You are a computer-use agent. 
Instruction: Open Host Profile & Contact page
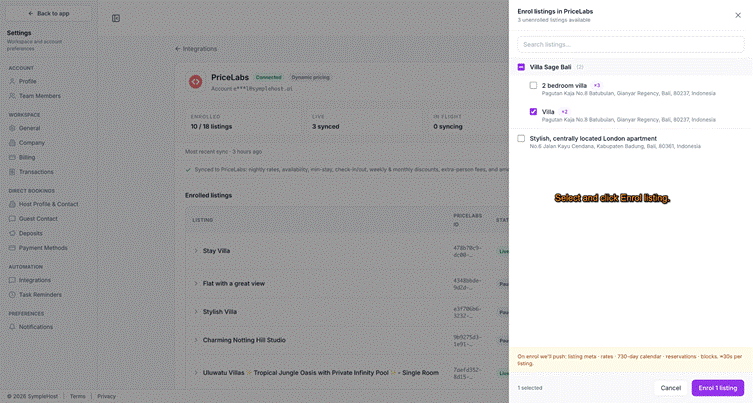[x=48, y=204]
